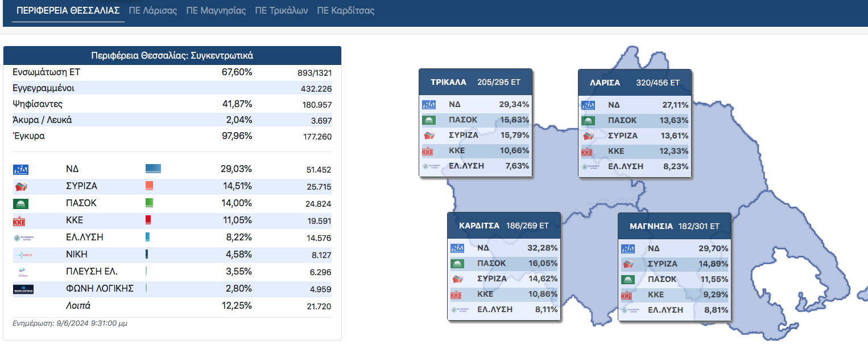868x356 pixels.
Task: Open the ΤΡΙΚΑΛΑ results card header
Action: tap(476, 82)
